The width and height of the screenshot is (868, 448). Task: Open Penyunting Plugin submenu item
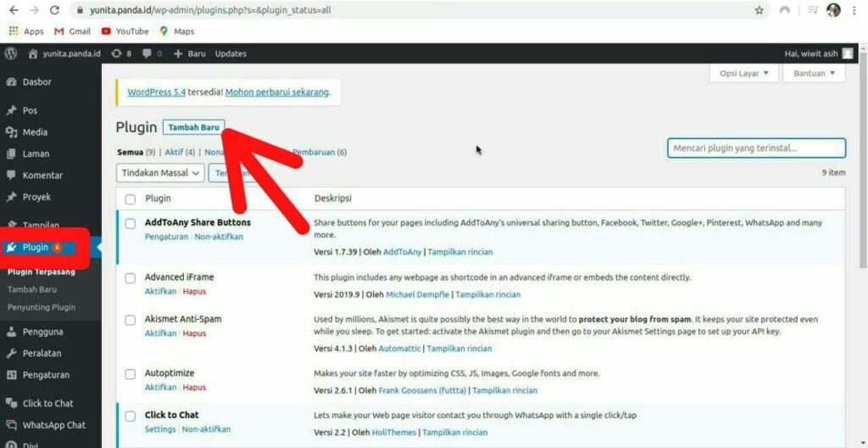tap(42, 307)
